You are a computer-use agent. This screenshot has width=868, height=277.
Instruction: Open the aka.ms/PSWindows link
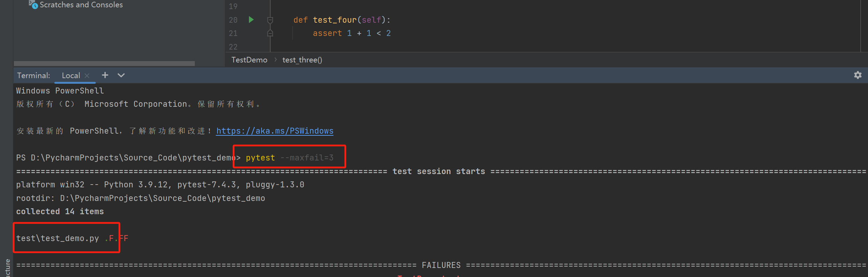click(275, 131)
